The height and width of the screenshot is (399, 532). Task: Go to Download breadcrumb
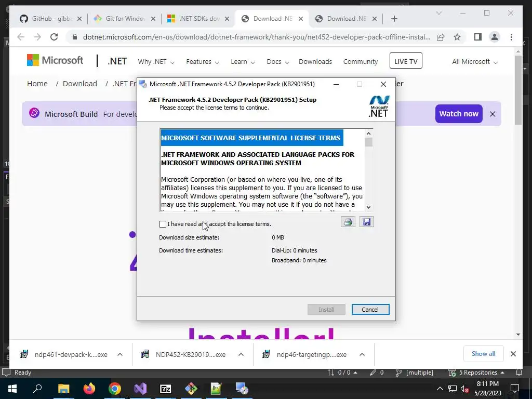coord(79,84)
